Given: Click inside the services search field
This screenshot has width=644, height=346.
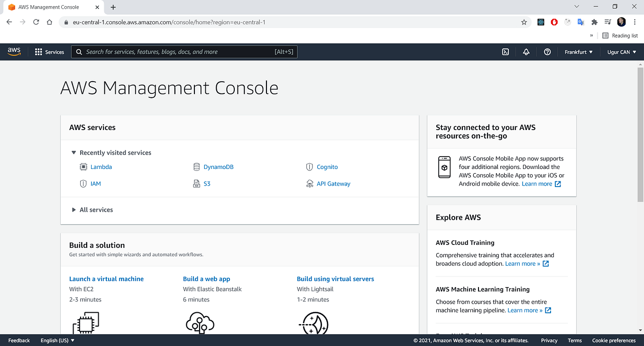Looking at the screenshot, I should (184, 52).
